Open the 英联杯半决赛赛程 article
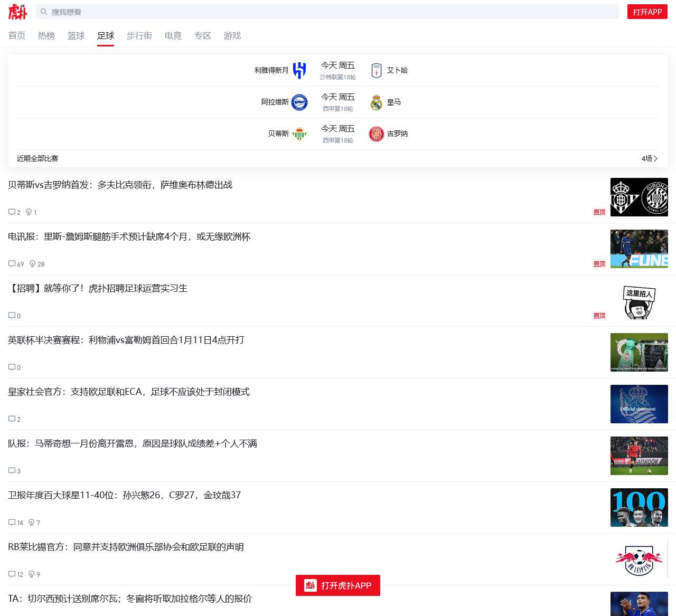The width and height of the screenshot is (676, 616). (126, 340)
